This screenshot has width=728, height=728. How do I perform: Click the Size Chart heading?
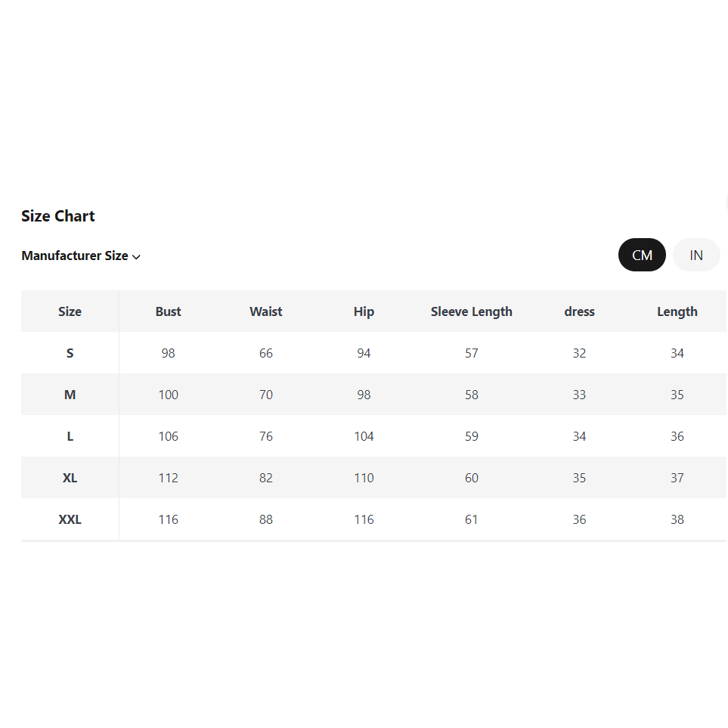(x=58, y=216)
